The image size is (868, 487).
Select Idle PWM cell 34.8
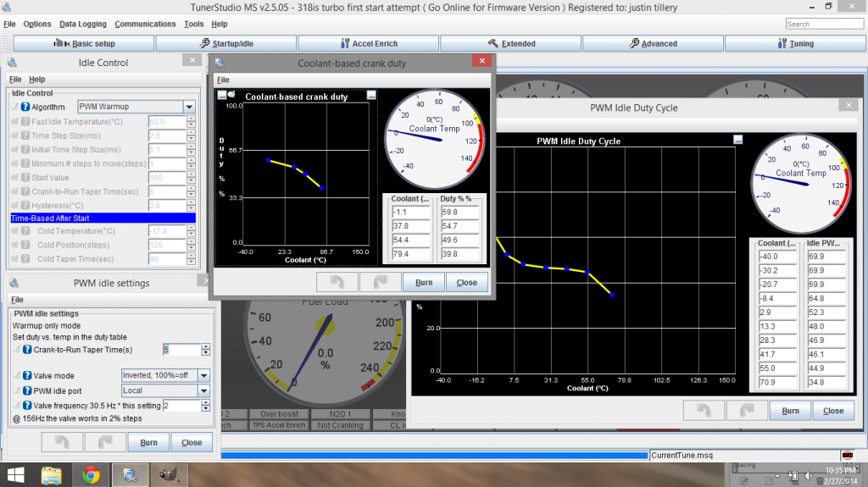(826, 382)
